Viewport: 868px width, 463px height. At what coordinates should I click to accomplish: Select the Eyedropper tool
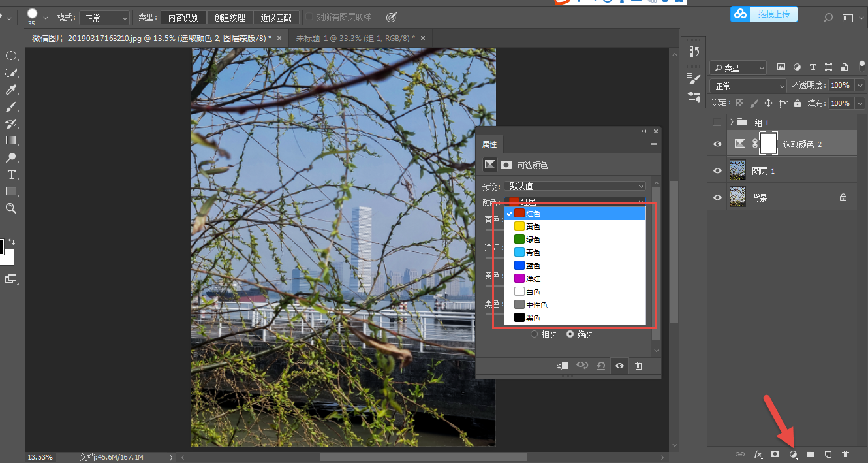tap(11, 90)
